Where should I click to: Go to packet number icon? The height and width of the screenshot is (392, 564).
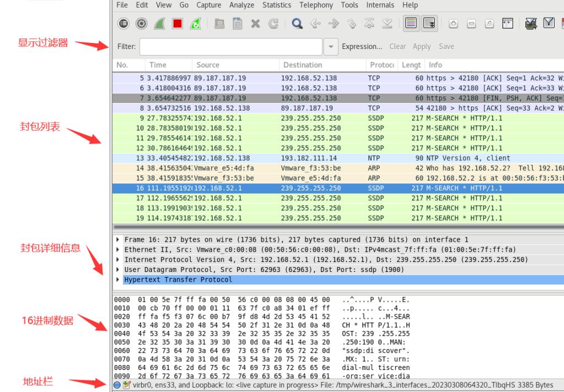tap(351, 24)
